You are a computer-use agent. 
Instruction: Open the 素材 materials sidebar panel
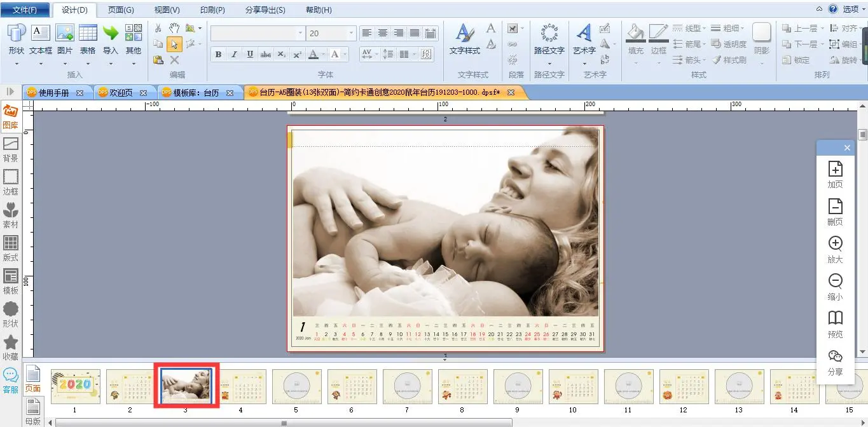click(10, 215)
